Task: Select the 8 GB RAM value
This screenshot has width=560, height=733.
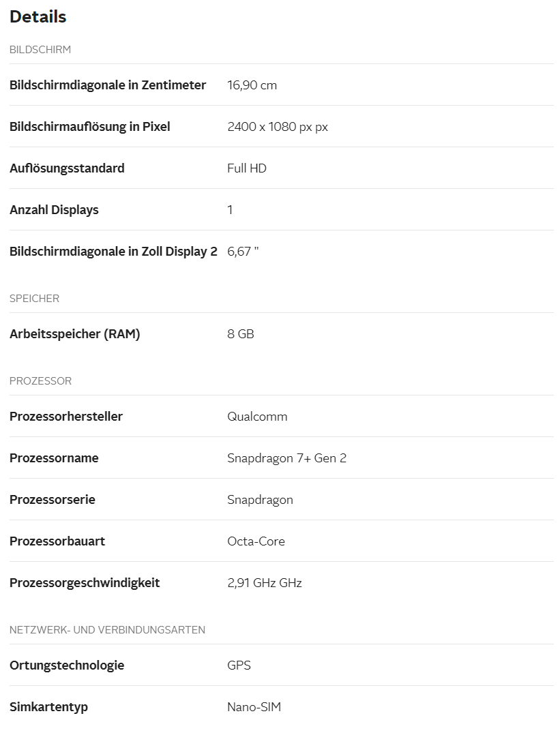Action: (241, 334)
